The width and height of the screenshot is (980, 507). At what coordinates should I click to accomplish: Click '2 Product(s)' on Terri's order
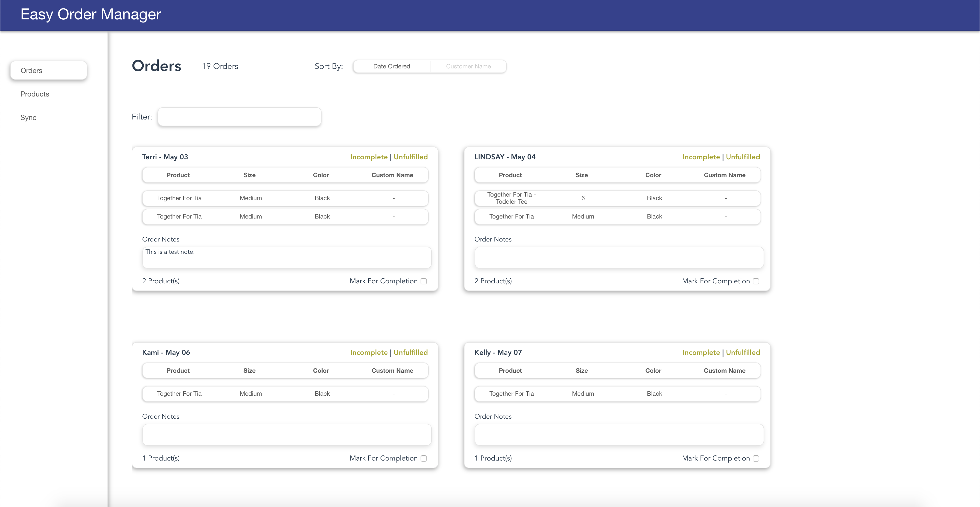[161, 281]
